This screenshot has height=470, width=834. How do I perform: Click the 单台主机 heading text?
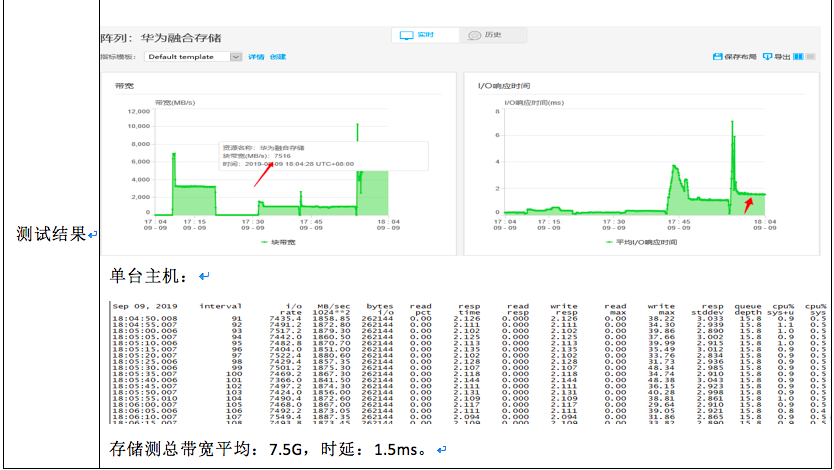coord(148,276)
